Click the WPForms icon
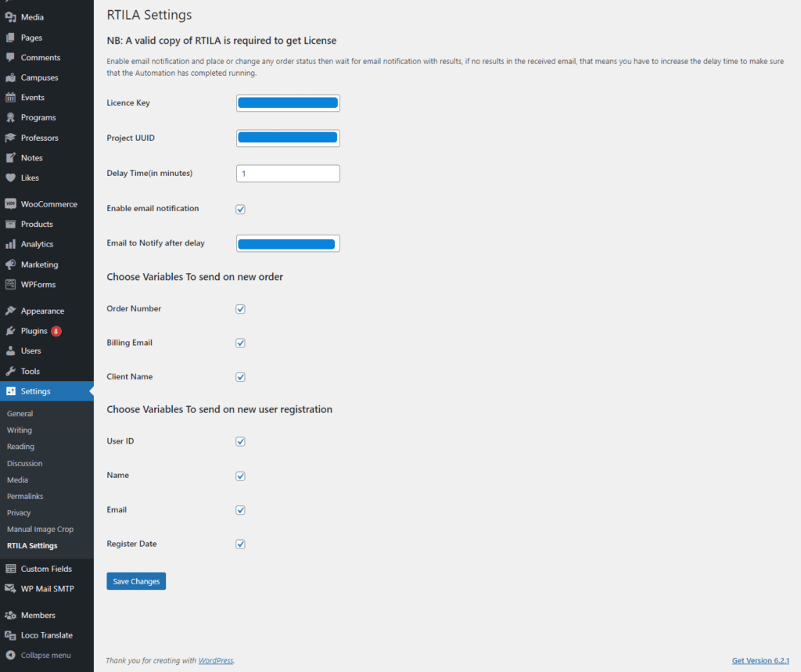 pos(10,284)
